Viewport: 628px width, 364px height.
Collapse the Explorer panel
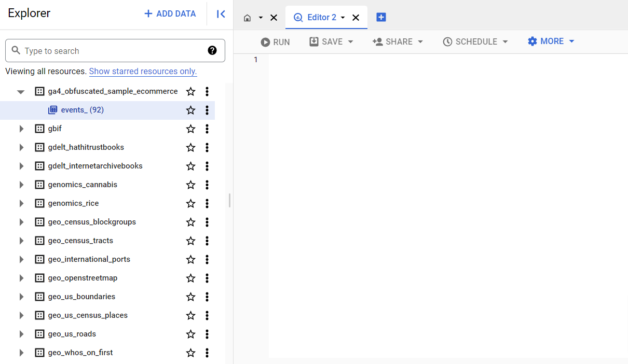point(221,14)
